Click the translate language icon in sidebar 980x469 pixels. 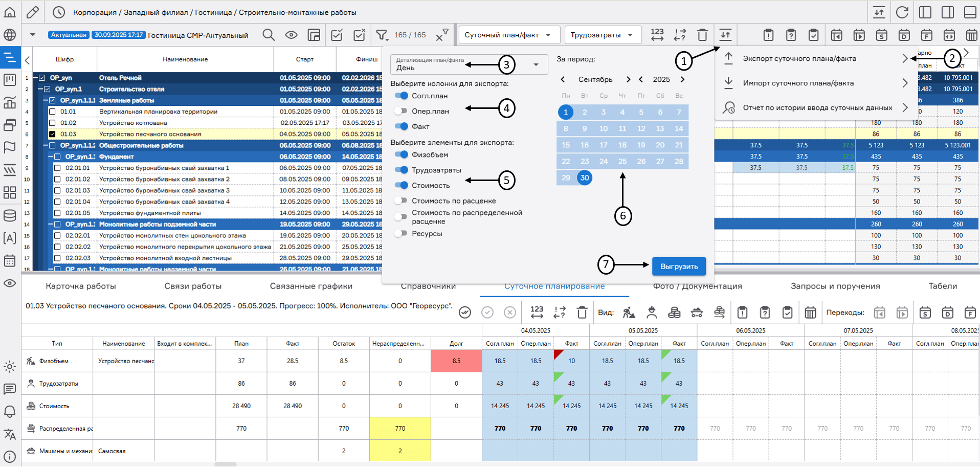(10, 434)
